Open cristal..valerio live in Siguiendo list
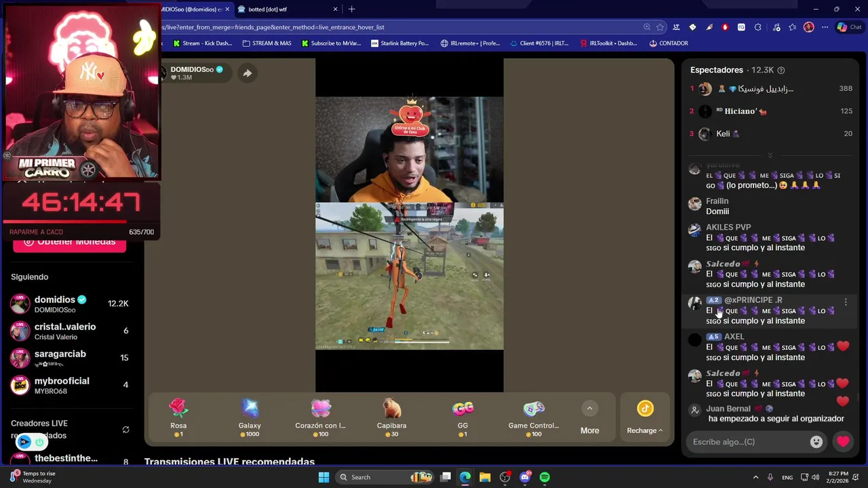 click(x=71, y=331)
